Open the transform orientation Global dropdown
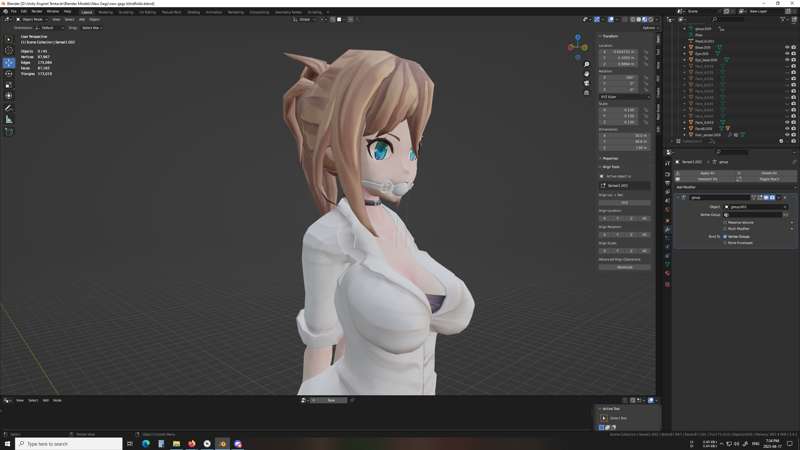 coord(306,19)
